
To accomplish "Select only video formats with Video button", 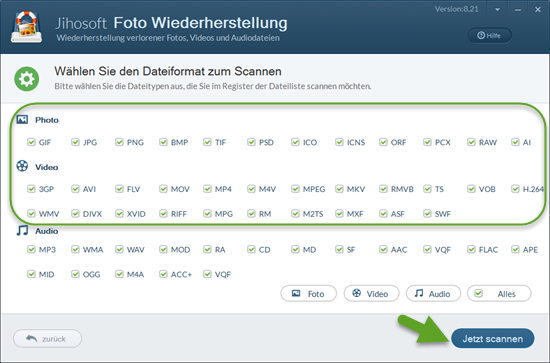I will (x=371, y=294).
